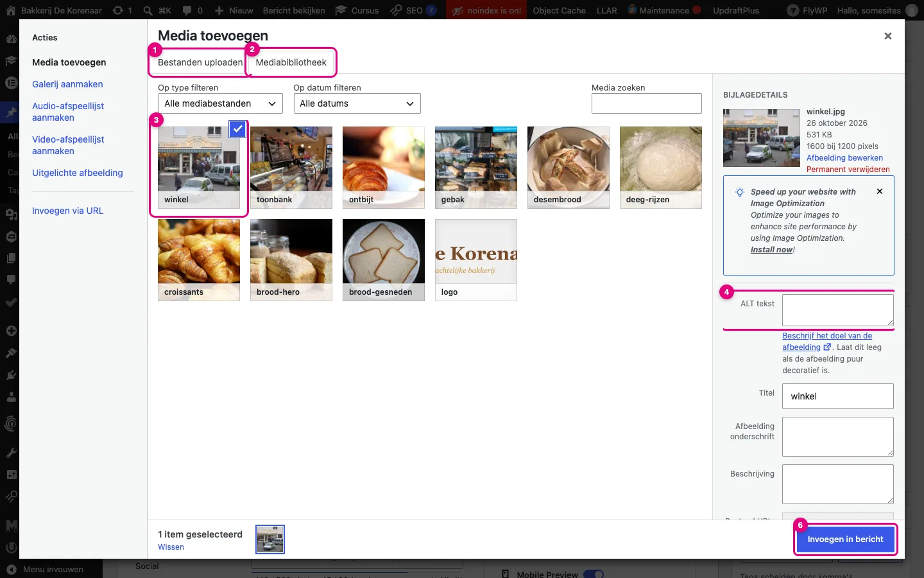Open the user avatar next to Hallo, somesites

pyautogui.click(x=911, y=10)
